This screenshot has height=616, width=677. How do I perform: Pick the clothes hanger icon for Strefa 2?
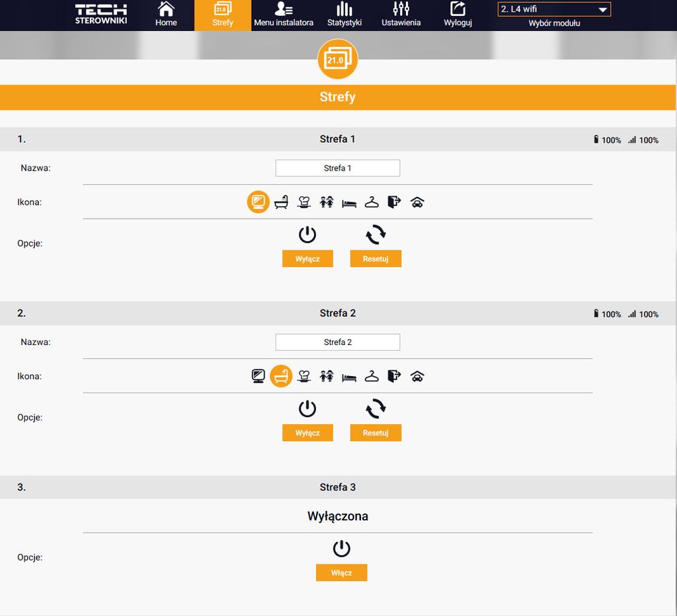click(372, 376)
